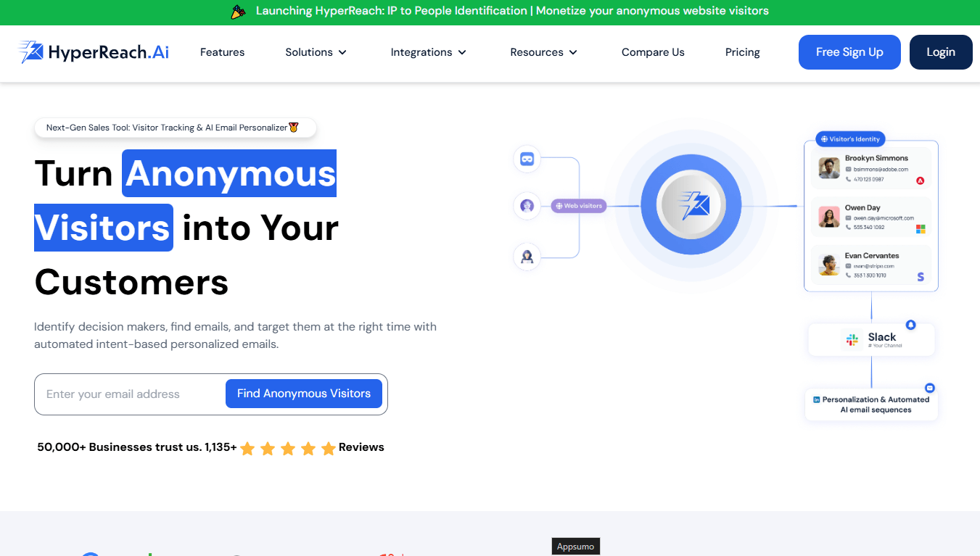Click Find Anonymous Visitors button
This screenshot has height=556, width=980.
304,394
